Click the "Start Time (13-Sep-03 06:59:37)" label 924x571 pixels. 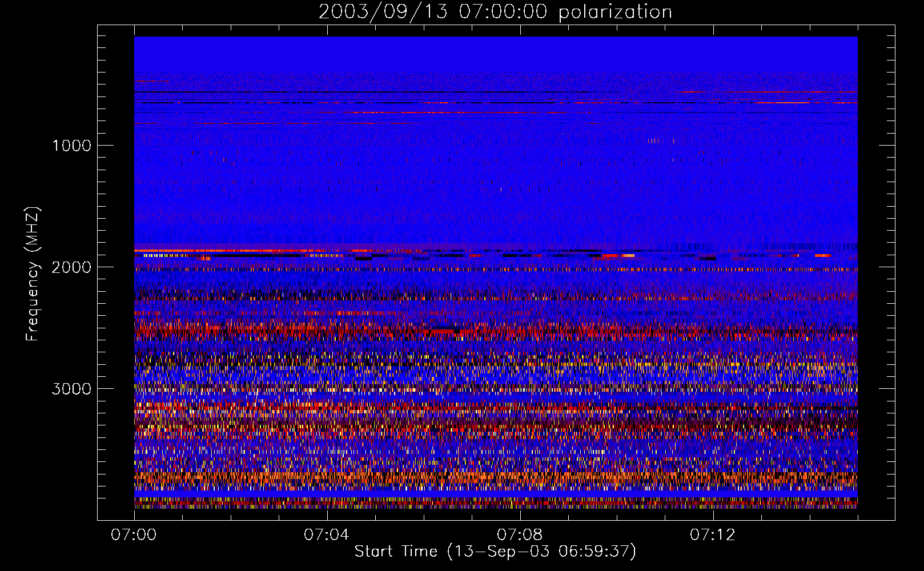point(495,552)
